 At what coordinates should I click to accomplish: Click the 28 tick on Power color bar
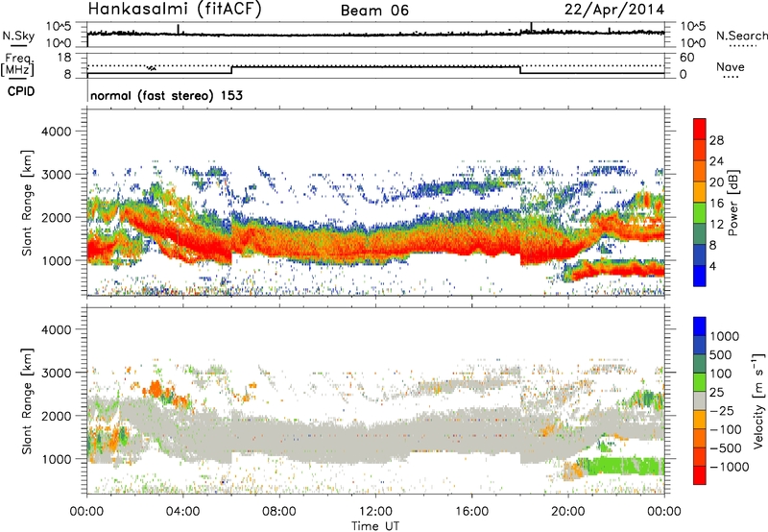(716, 140)
